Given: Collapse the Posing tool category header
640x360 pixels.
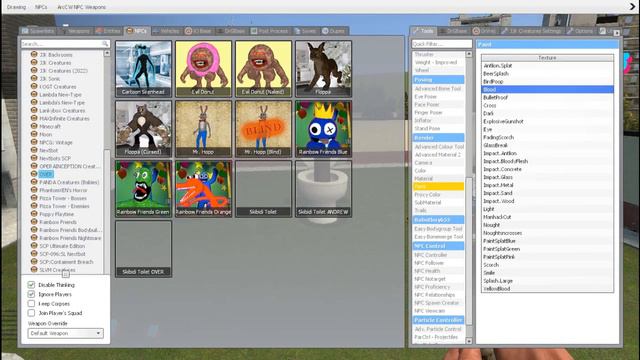Looking at the screenshot, I should [x=438, y=80].
